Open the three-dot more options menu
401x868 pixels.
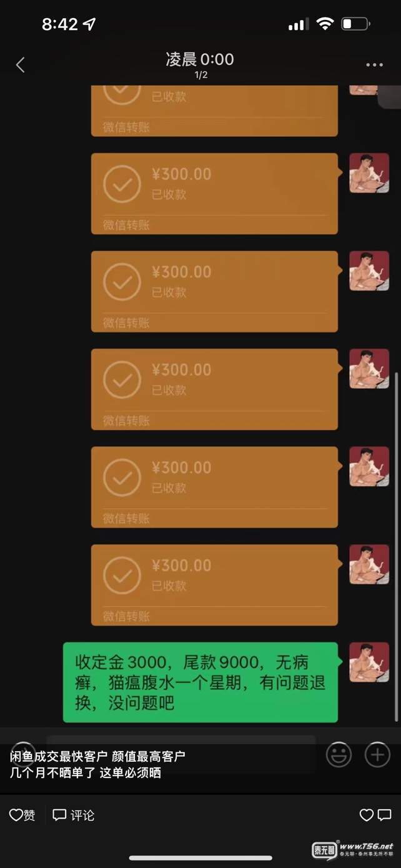374,65
